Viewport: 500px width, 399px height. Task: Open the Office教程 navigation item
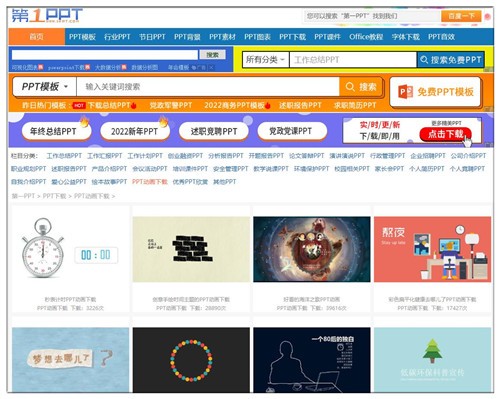[x=366, y=37]
